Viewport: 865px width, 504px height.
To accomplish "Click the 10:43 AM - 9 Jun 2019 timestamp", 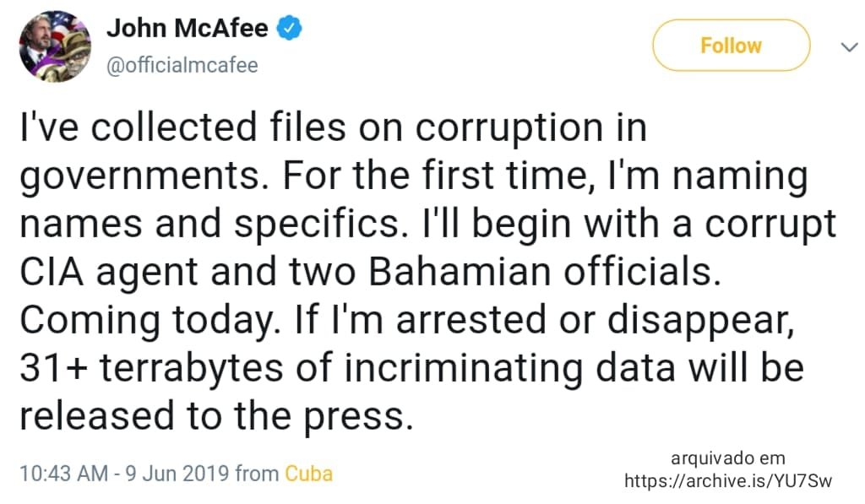I will point(124,474).
